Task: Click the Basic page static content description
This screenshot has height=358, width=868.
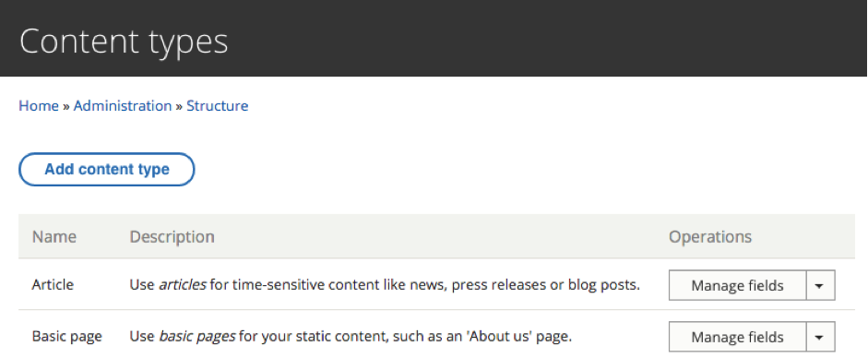Action: (351, 337)
